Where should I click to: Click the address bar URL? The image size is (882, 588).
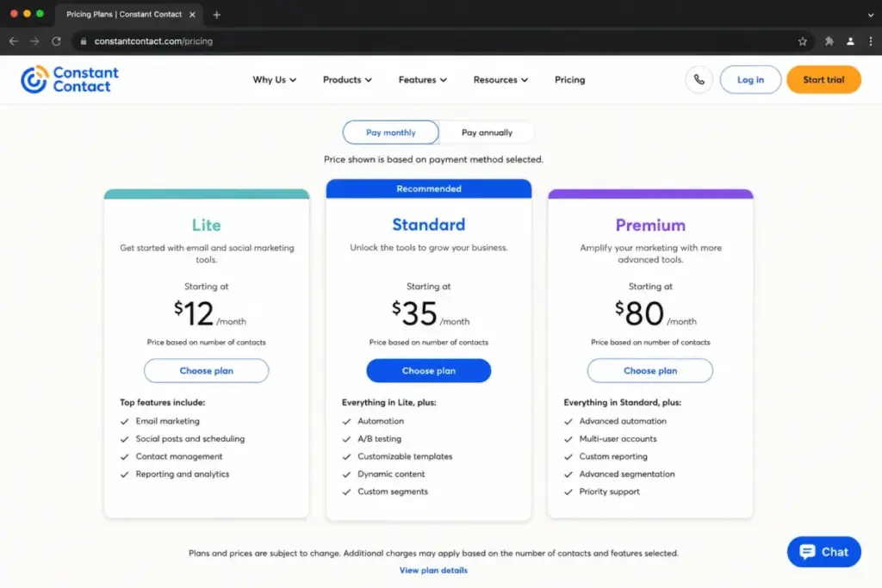click(x=153, y=41)
